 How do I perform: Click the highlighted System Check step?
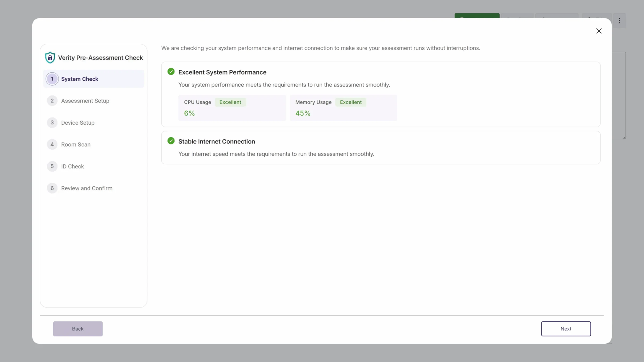[80, 79]
